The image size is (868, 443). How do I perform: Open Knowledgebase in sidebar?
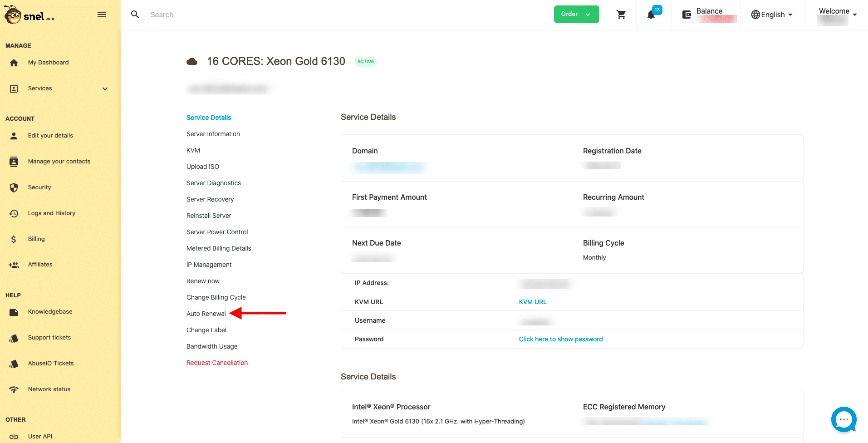(x=50, y=312)
